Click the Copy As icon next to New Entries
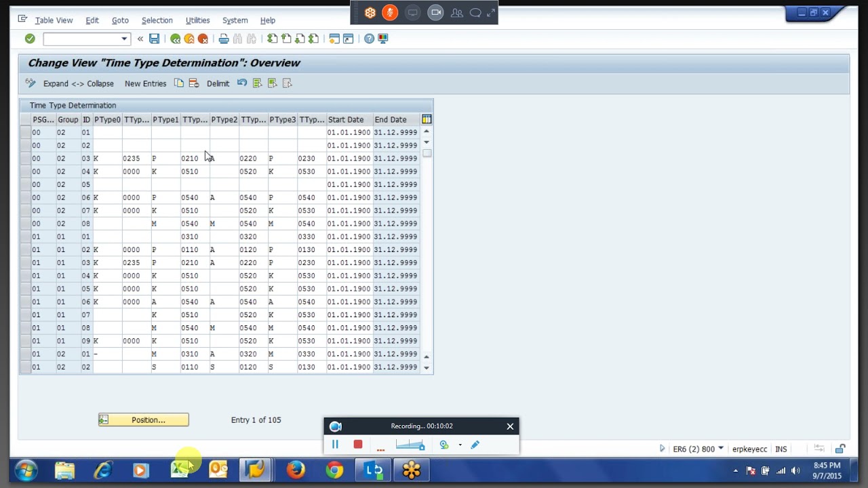 [x=179, y=83]
